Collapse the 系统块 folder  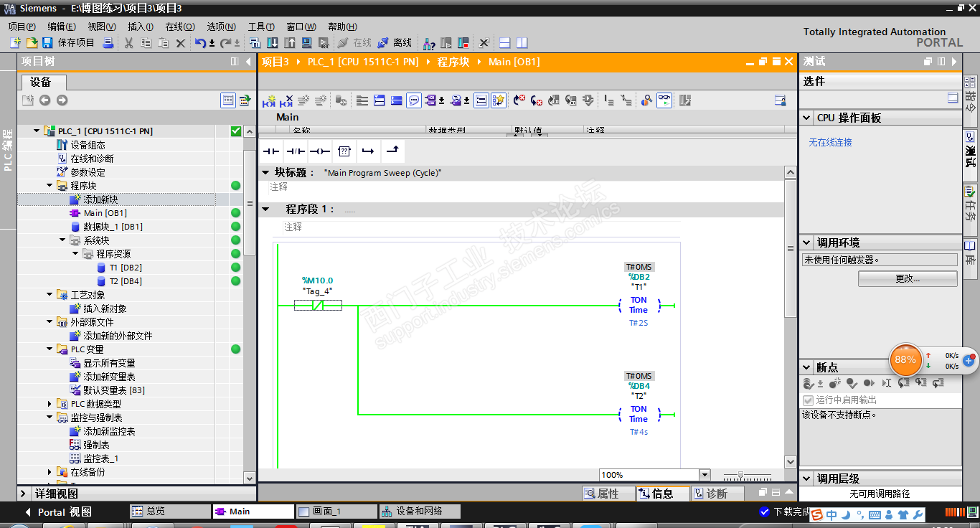[62, 240]
